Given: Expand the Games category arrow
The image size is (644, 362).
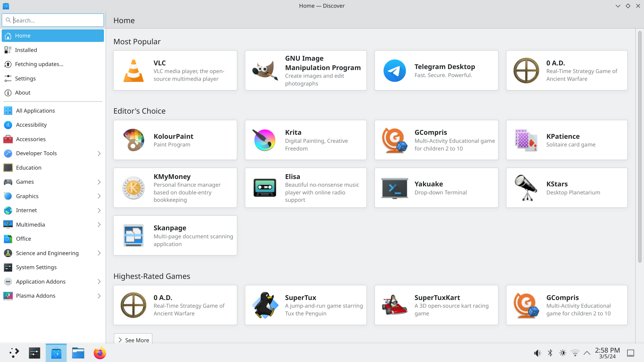Looking at the screenshot, I should 99,182.
